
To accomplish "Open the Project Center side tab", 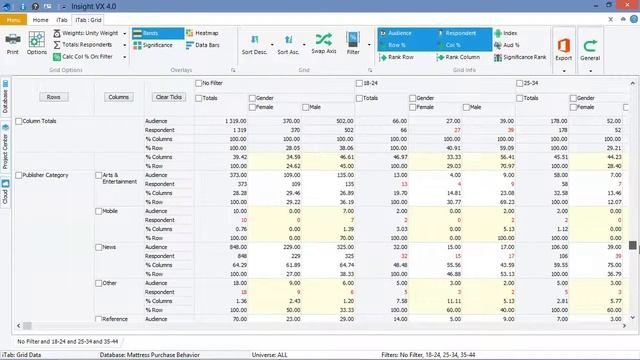I will 5,147.
